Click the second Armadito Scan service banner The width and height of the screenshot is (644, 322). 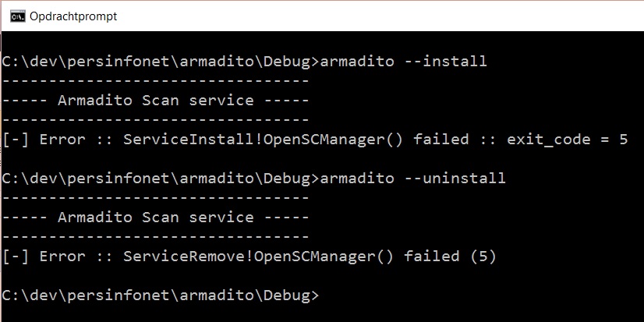(x=156, y=218)
